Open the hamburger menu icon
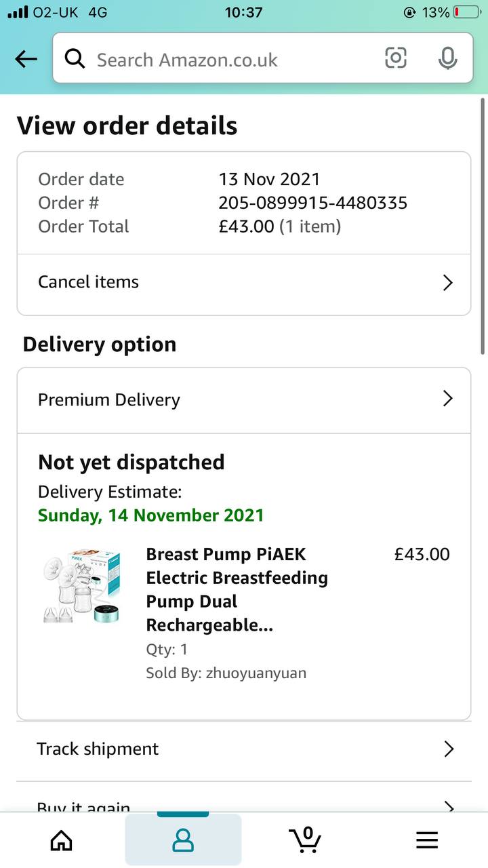This screenshot has height=868, width=488. click(x=427, y=841)
